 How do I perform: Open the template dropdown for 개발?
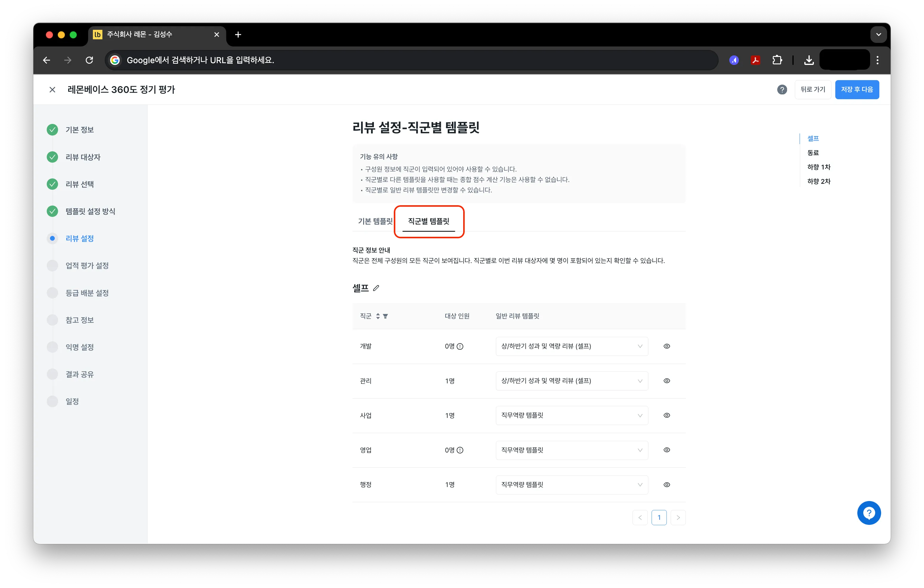[x=572, y=346]
